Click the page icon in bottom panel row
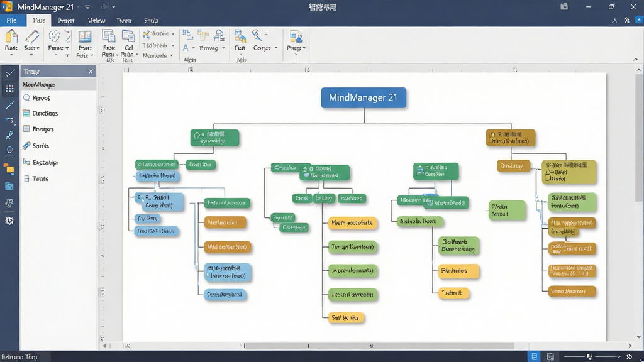 tap(26, 178)
